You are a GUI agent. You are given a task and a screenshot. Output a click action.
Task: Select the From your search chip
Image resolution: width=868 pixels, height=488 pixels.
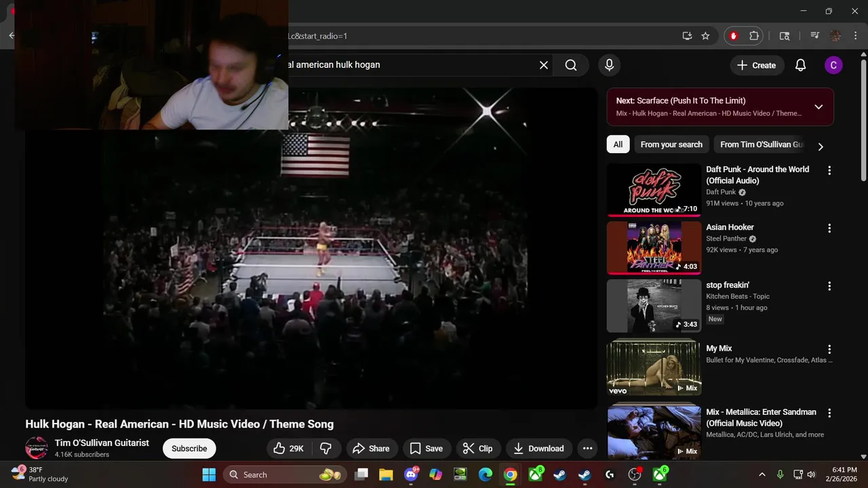pos(671,144)
